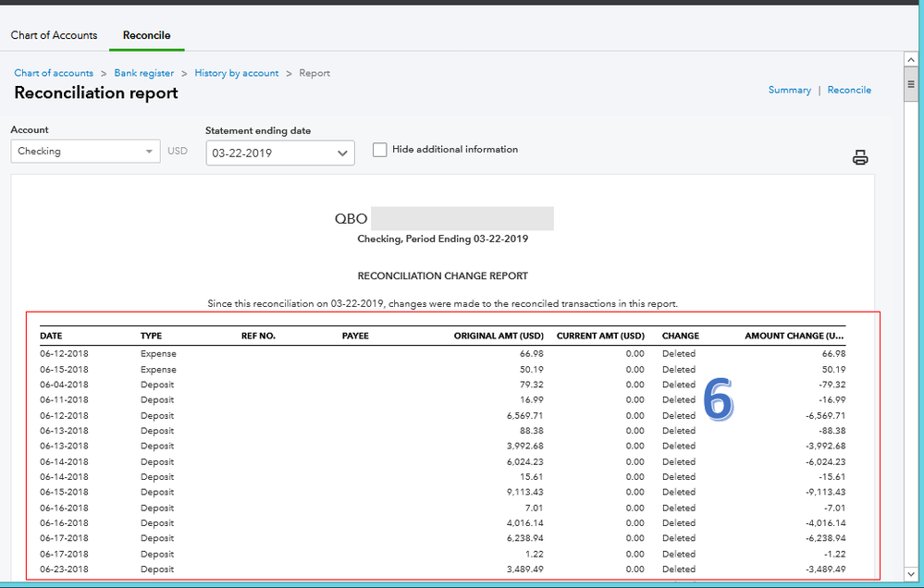
Task: Navigate to History by account breadcrumb
Action: pos(236,73)
